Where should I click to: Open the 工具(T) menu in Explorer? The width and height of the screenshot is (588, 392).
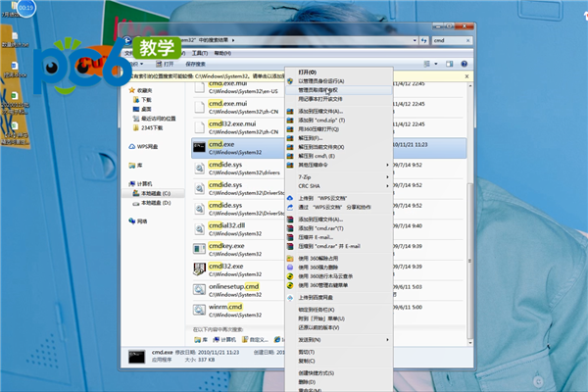coord(200,53)
